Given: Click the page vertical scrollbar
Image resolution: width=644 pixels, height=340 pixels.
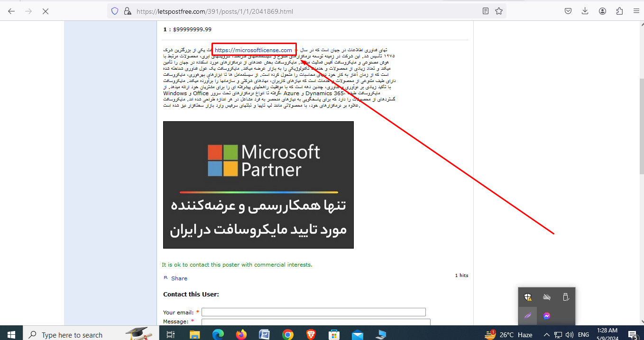Looking at the screenshot, I should (x=641, y=125).
